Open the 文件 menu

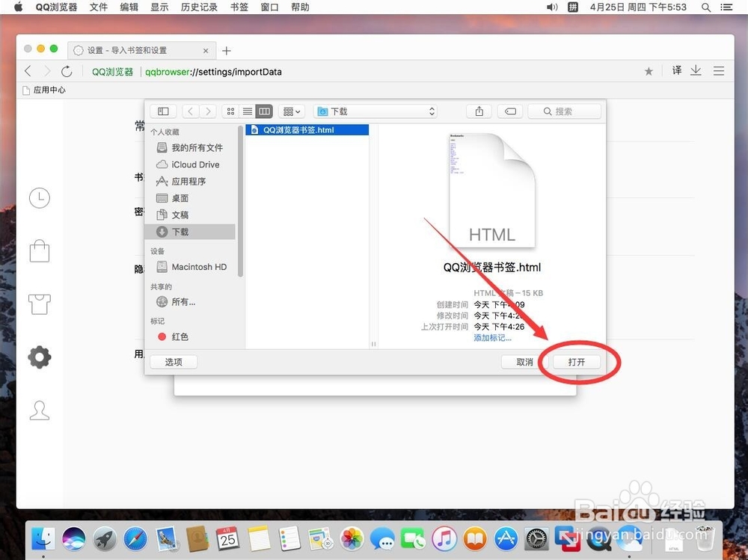[99, 7]
